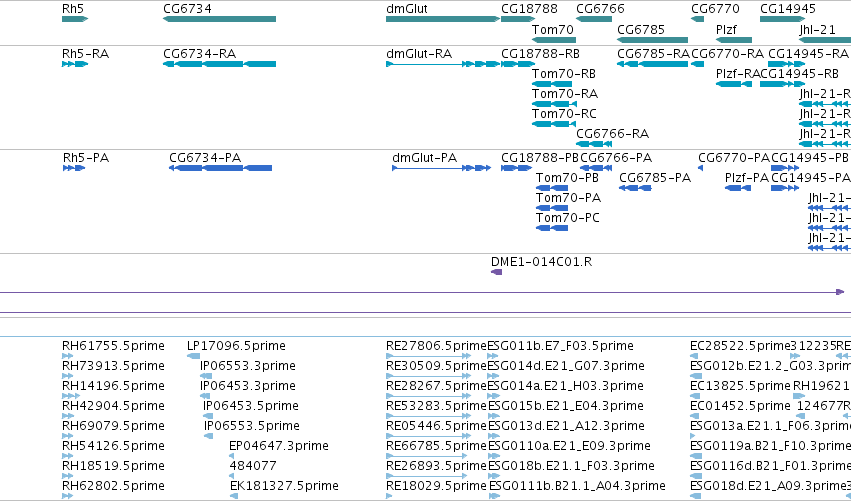
Task: Select the EC01452.5prime EST
Action: (x=695, y=416)
